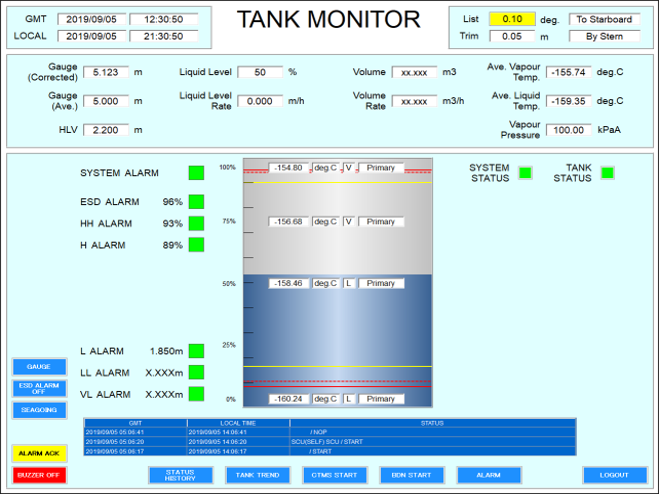Select the VL ALARM green indicator
The height and width of the screenshot is (494, 659).
196,394
